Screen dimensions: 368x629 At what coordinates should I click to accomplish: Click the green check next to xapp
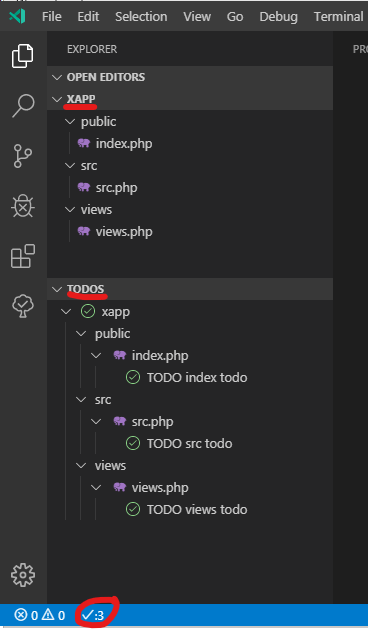(88, 311)
